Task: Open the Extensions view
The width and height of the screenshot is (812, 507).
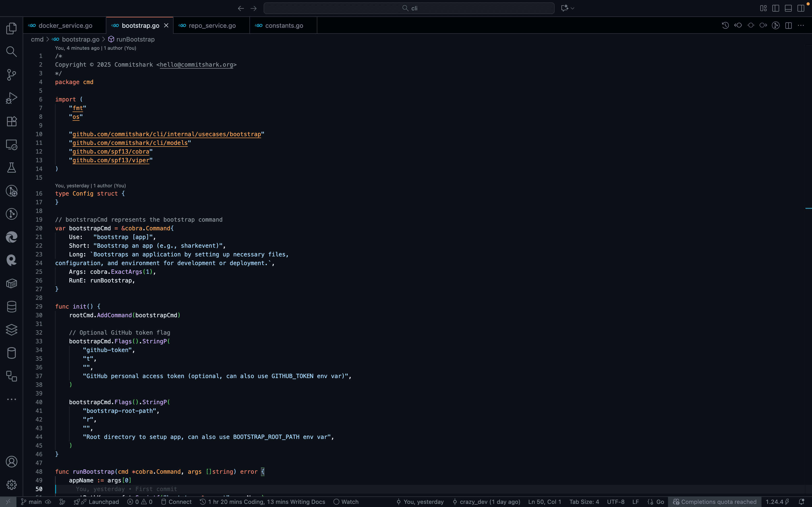Action: tap(11, 121)
